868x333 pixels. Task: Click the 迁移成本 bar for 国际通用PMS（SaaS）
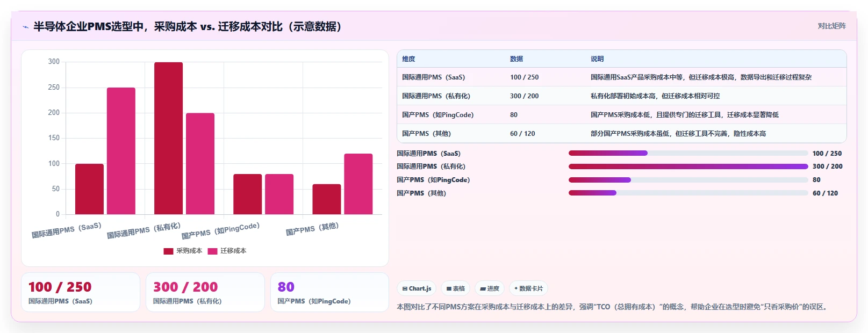121,151
